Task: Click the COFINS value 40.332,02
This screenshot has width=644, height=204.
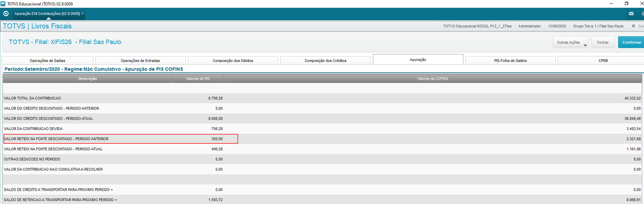Action: [632, 98]
